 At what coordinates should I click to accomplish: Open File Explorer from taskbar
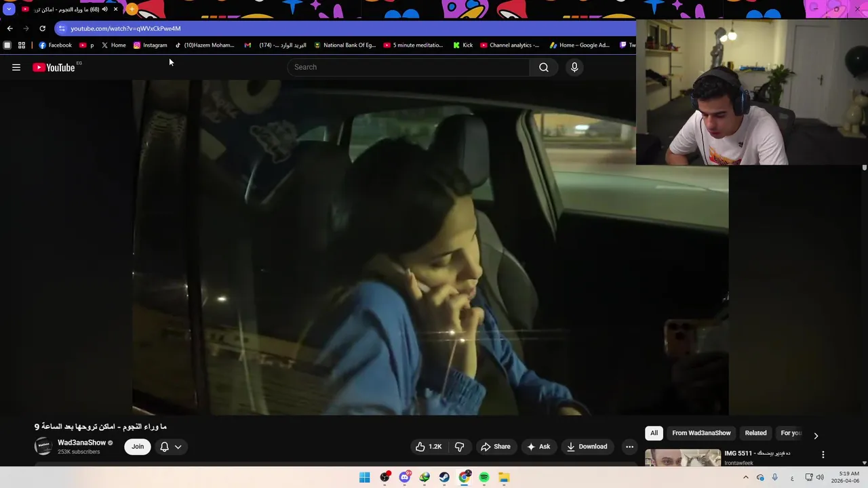(x=504, y=477)
